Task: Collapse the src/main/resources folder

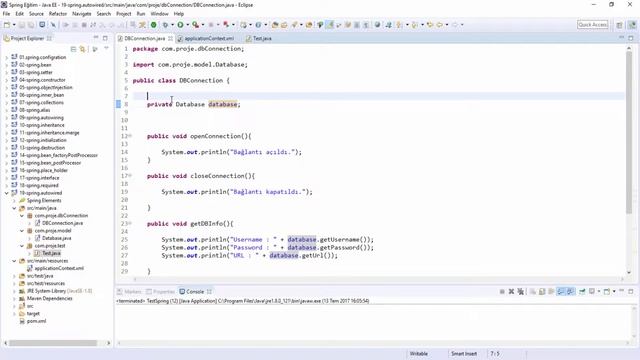Action: click(14, 261)
